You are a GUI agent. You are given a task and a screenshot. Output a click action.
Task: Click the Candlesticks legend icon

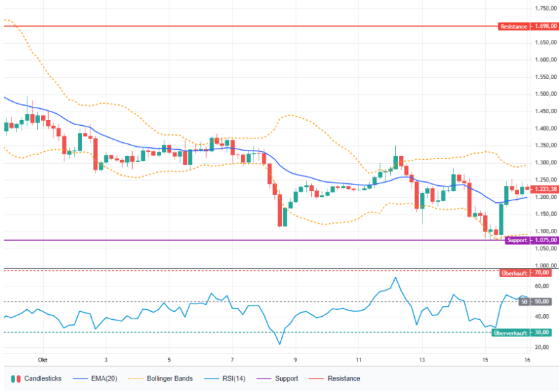point(16,379)
